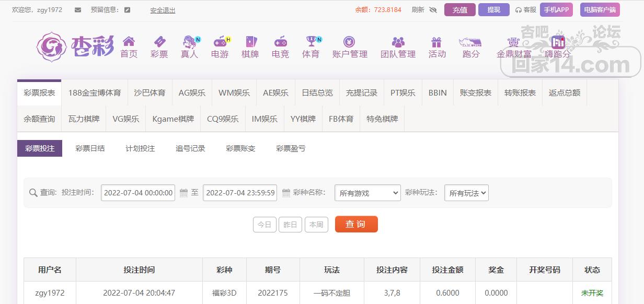Click the start time input field
This screenshot has width=644, height=304.
point(138,193)
